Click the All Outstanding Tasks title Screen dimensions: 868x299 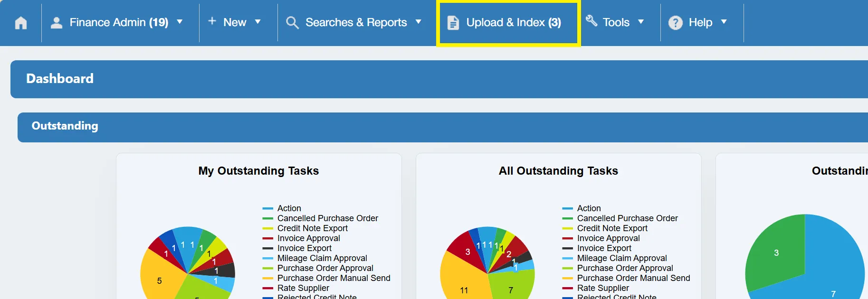click(x=558, y=171)
